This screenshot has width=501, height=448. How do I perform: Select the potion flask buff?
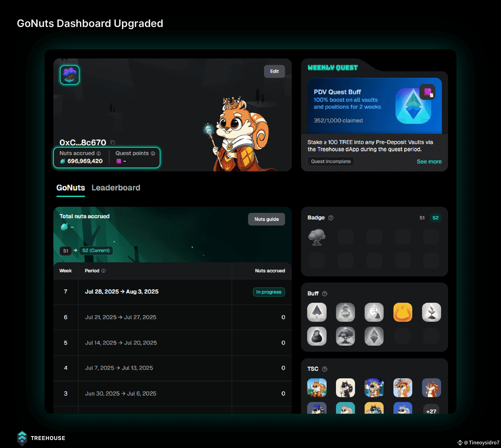345,312
